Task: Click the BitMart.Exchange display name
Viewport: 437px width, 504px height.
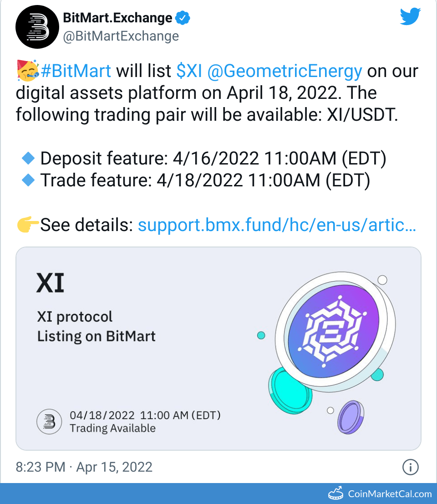Action: [x=117, y=18]
